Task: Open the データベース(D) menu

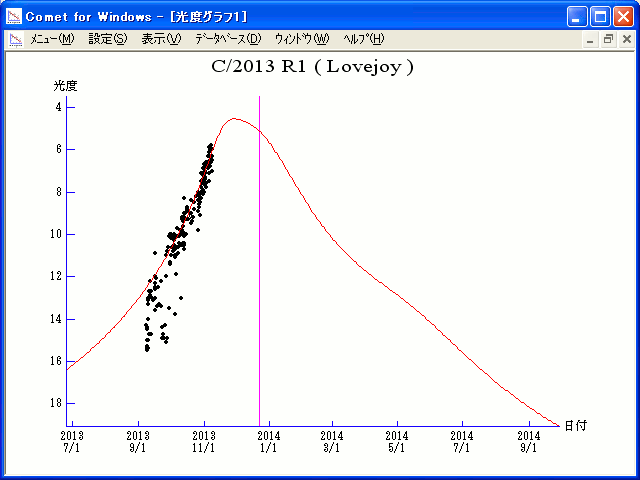Action: point(228,39)
